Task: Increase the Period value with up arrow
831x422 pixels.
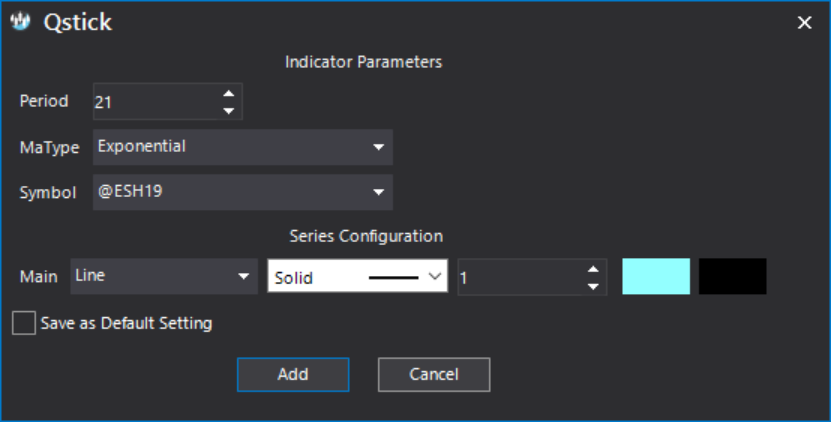Action: pyautogui.click(x=228, y=93)
